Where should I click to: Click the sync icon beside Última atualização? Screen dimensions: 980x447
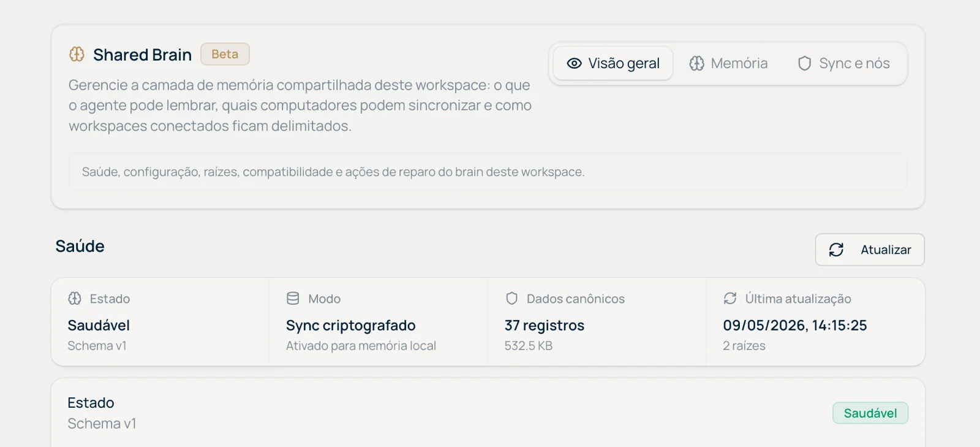click(729, 299)
